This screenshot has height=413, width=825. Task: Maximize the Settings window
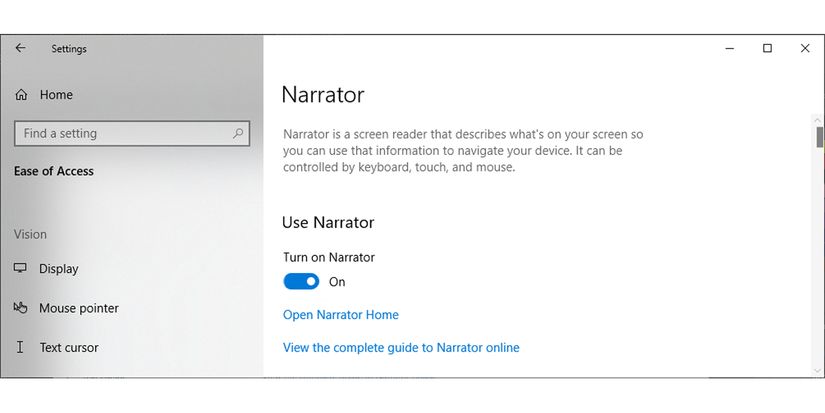click(x=767, y=48)
